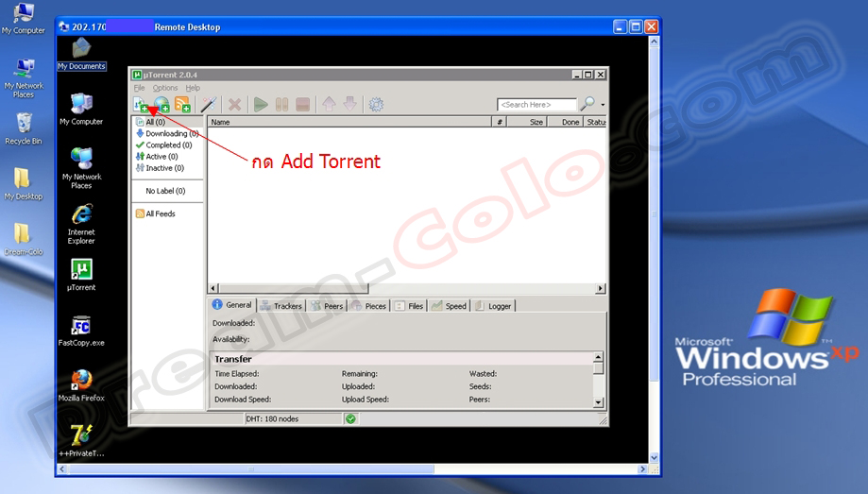Open the Help menu
868x494 pixels.
tap(193, 88)
